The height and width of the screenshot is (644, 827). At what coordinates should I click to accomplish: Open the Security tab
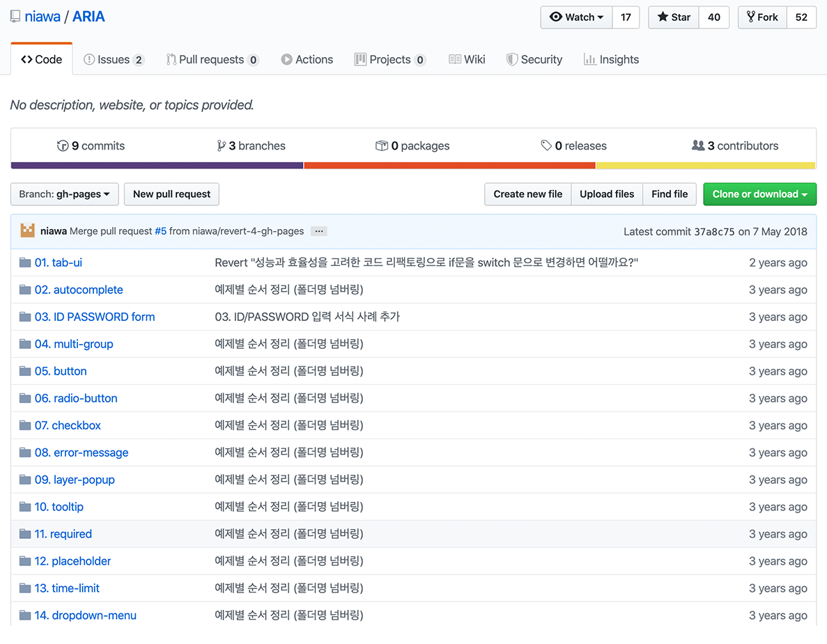pyautogui.click(x=534, y=60)
